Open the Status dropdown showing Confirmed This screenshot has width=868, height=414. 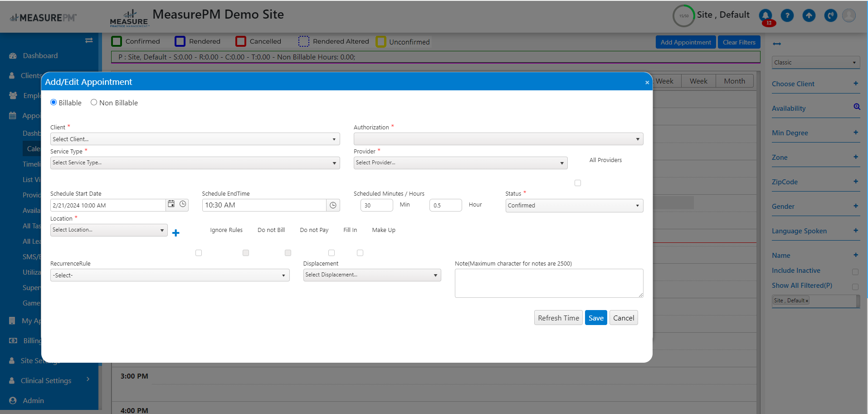point(574,206)
